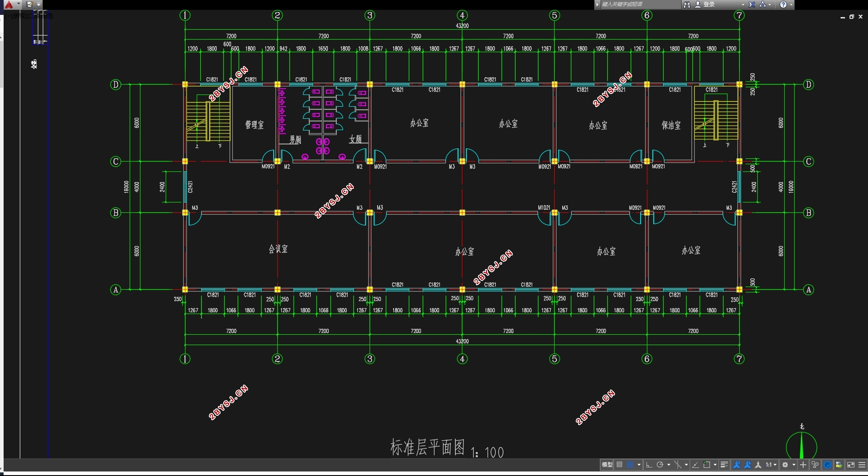This screenshot has width=868, height=476.
Task: Open the dropdown next to the AutoCAD logo
Action: click(18, 4)
